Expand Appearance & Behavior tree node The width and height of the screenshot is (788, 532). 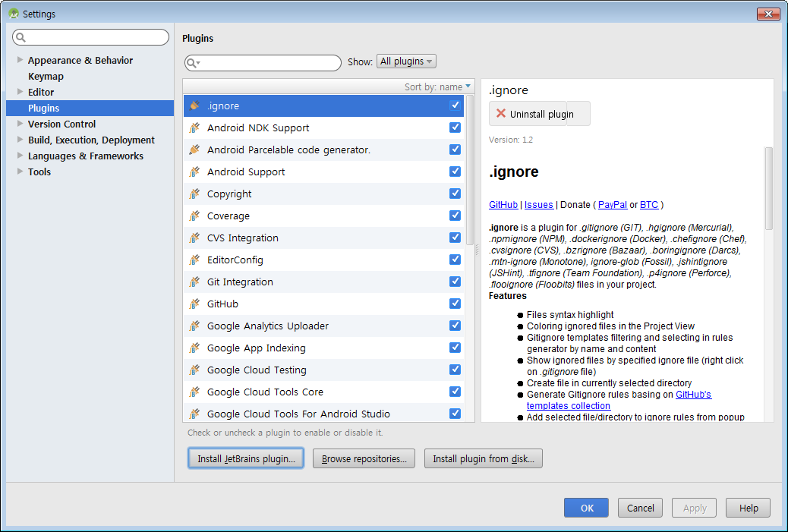(x=20, y=60)
